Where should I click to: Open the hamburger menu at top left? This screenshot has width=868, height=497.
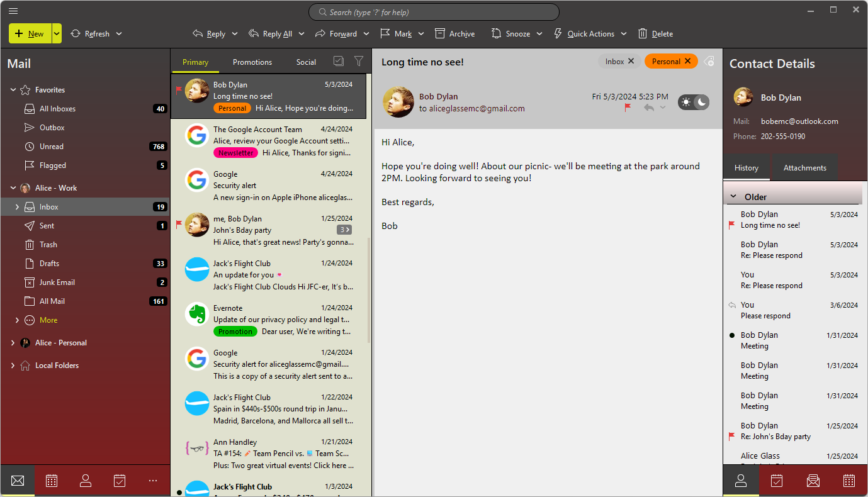click(x=13, y=11)
